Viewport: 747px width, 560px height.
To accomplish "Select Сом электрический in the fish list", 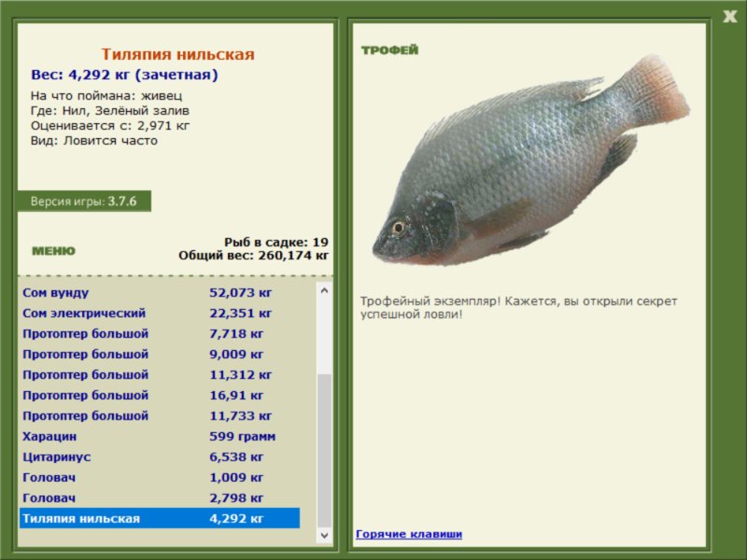I will pos(160,313).
